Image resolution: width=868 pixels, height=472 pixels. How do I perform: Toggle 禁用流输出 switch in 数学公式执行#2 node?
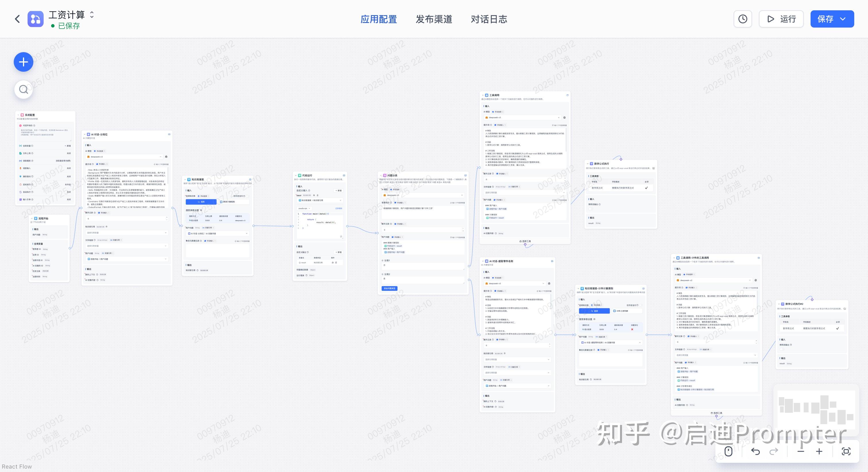[782, 349]
